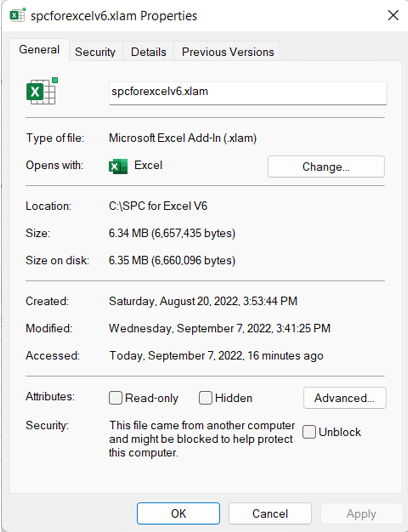Open Advanced... attributes settings
Image resolution: width=408 pixels, height=532 pixels.
pos(344,398)
